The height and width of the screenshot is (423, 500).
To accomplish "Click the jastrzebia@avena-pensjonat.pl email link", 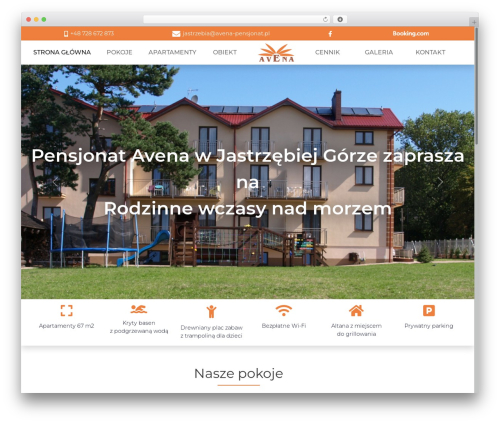I will [x=226, y=34].
